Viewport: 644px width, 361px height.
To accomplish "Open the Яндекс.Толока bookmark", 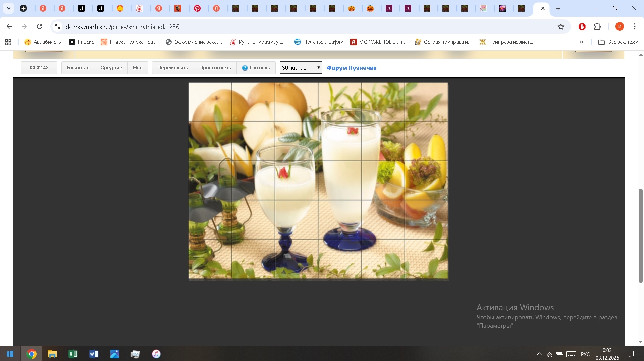I will pos(128,42).
